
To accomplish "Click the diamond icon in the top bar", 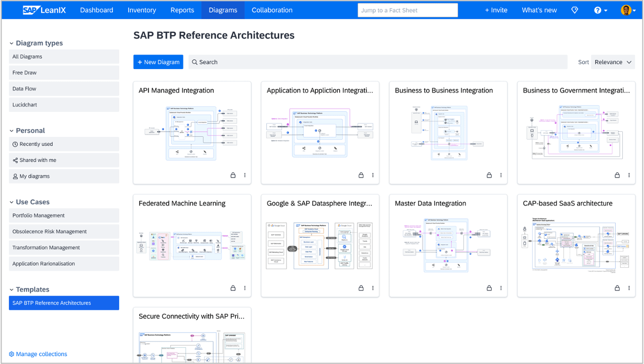I will click(x=574, y=10).
